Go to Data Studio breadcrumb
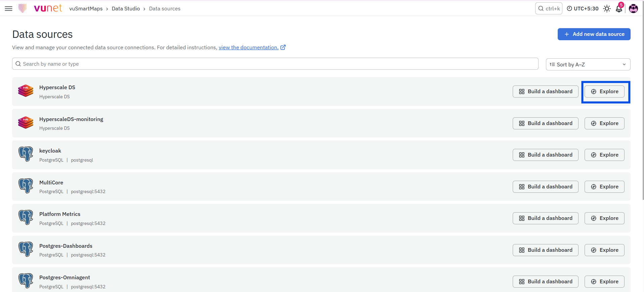Screen dimensions: 644x292 (x=126, y=9)
